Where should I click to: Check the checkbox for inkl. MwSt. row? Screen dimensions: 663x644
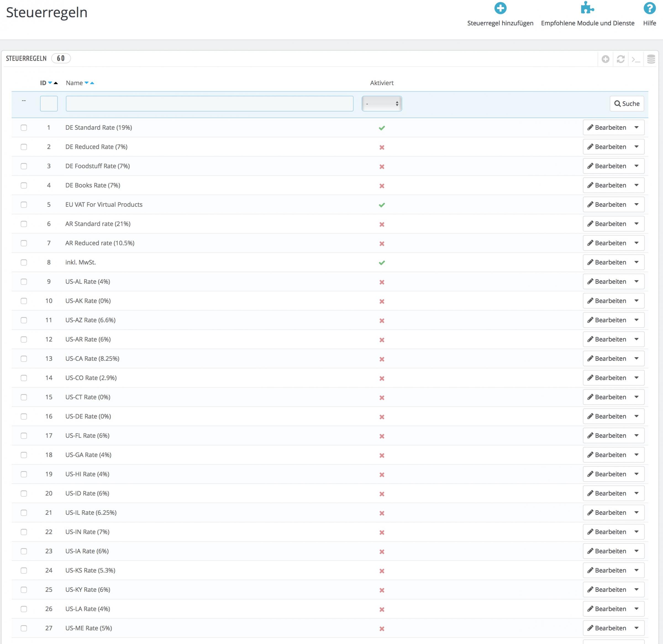coord(24,263)
